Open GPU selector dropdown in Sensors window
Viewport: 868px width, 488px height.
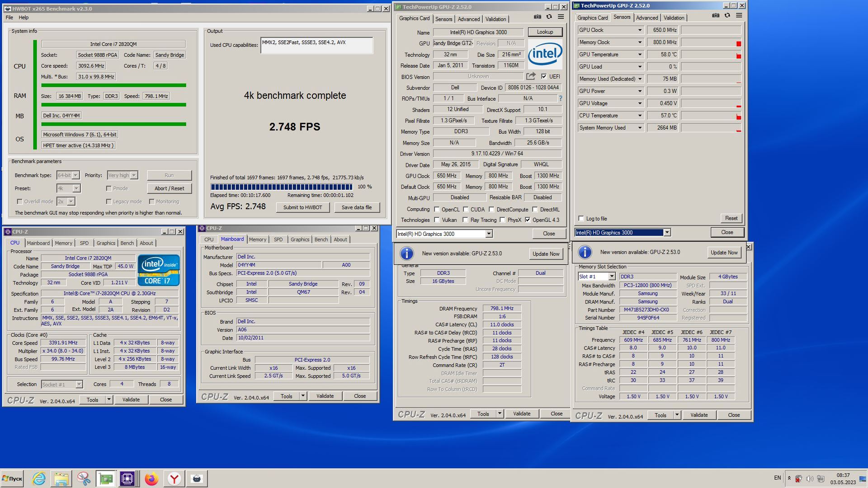pos(667,233)
